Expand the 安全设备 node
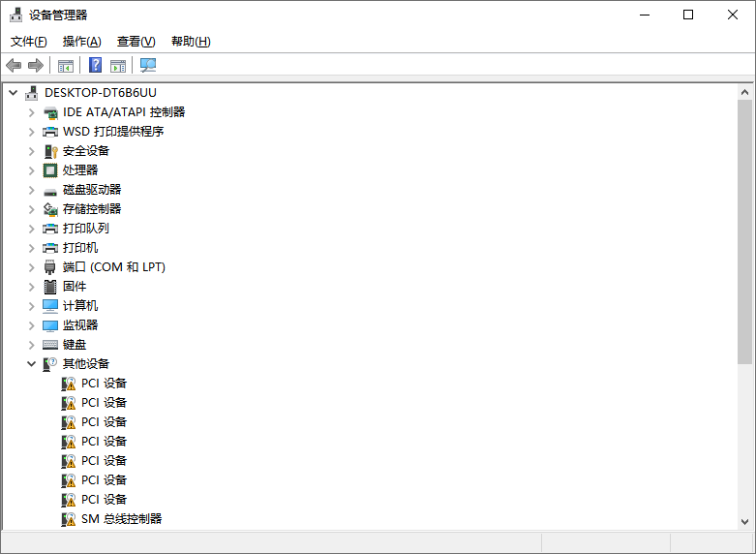 tap(31, 151)
